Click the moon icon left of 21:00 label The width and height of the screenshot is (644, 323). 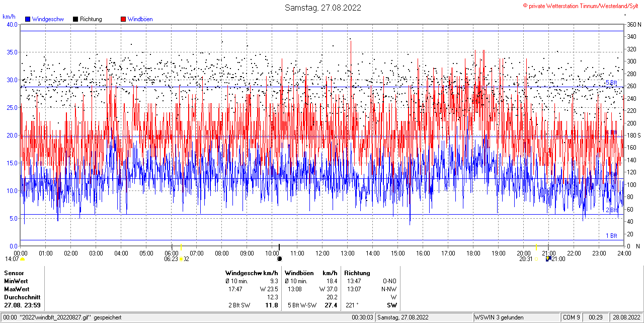click(x=548, y=259)
